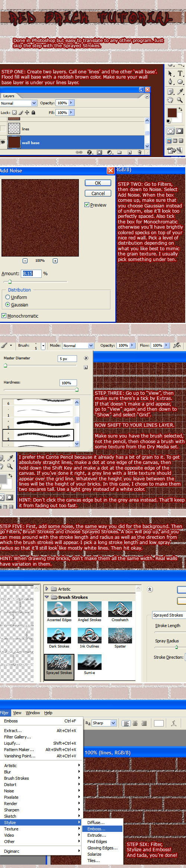Open the layer blend mode Normal dropdown
Screen dimensions: 186x868
[x=19, y=103]
